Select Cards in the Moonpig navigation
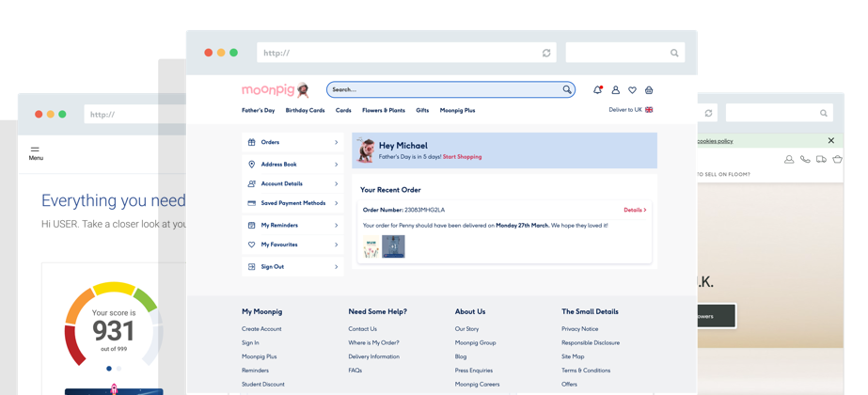Screen dimensions: 868x395 [x=343, y=110]
